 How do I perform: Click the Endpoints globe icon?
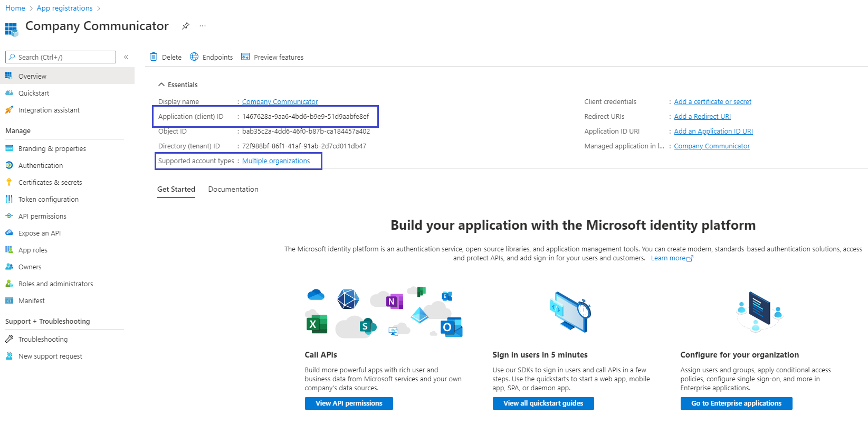point(194,57)
